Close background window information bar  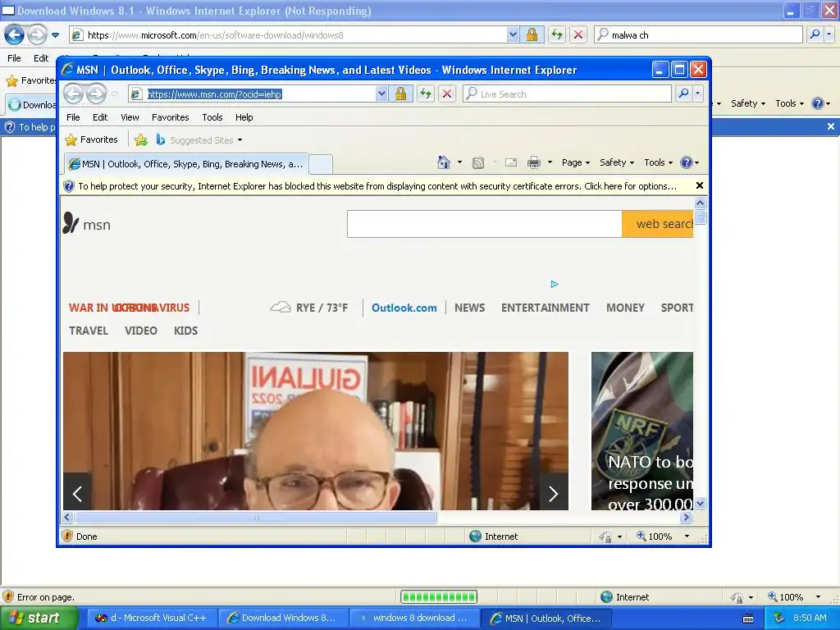click(831, 126)
